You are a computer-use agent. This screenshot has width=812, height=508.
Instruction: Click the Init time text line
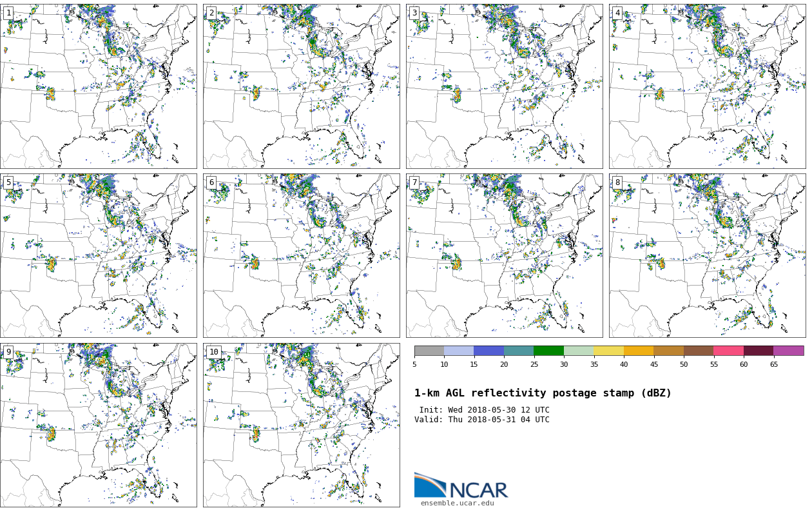(484, 410)
